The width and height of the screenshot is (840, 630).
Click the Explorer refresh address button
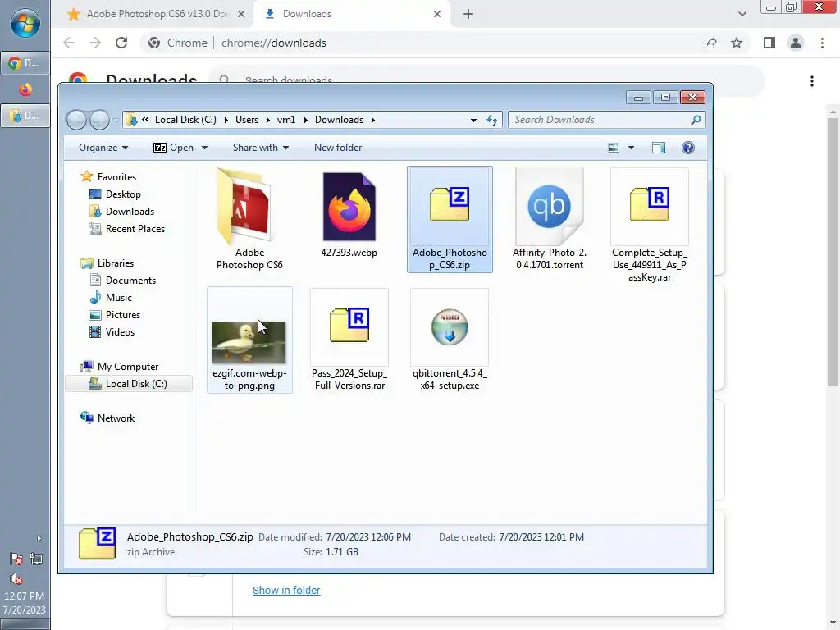click(x=492, y=120)
